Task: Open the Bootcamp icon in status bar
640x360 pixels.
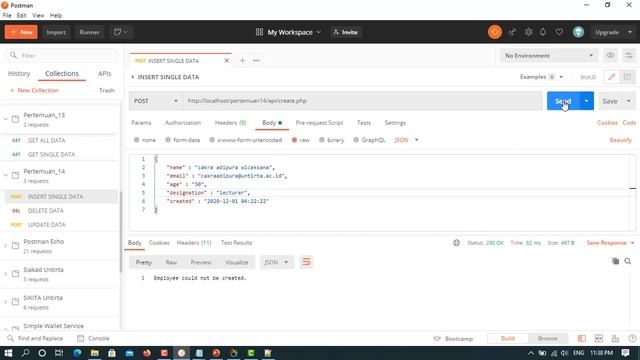Action: (437, 338)
